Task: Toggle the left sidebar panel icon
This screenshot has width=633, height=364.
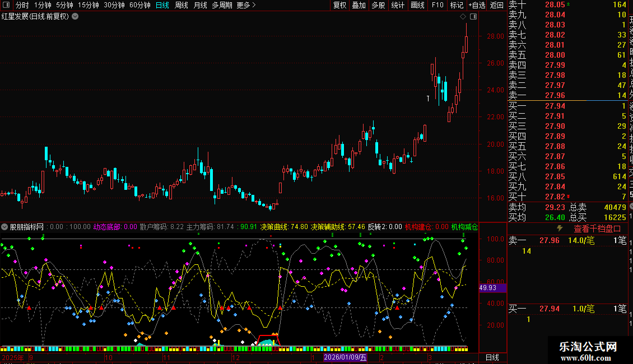Action: tap(6, 5)
